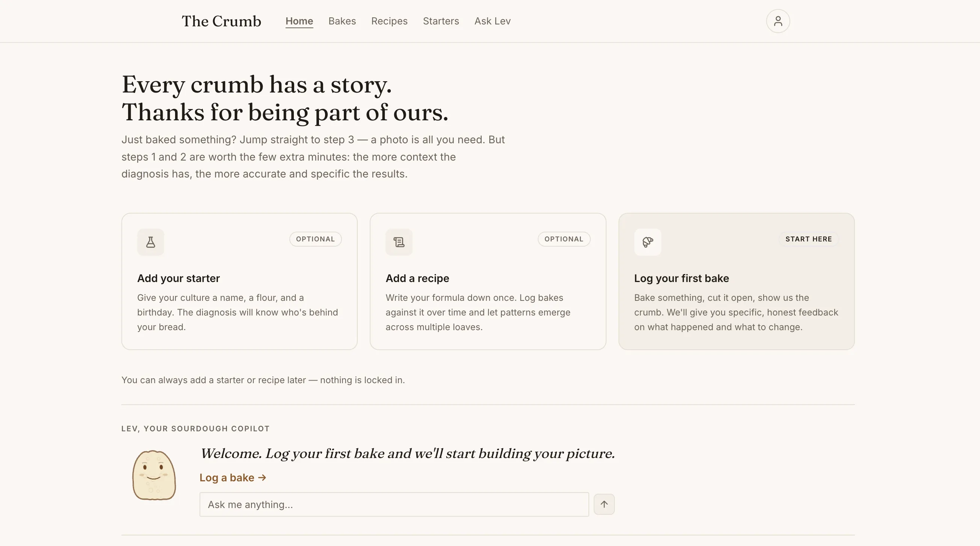
Task: Open the Log your first bake card
Action: [736, 281]
